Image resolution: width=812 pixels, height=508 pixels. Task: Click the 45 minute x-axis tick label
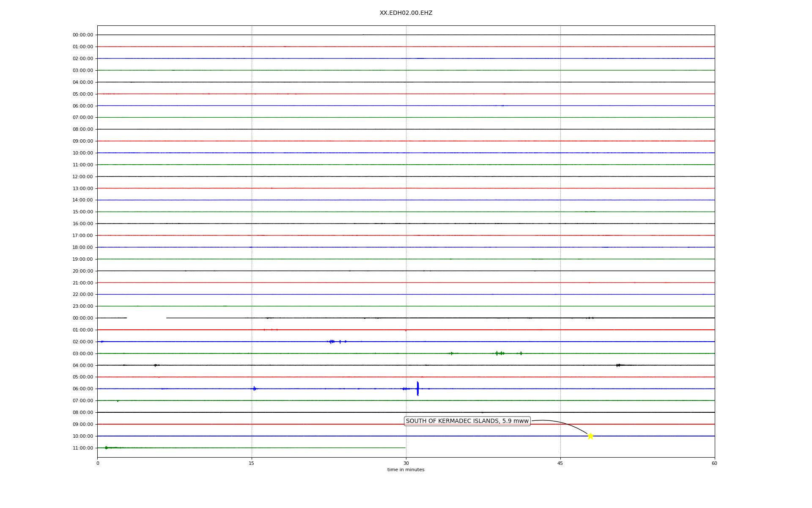[x=560, y=463]
